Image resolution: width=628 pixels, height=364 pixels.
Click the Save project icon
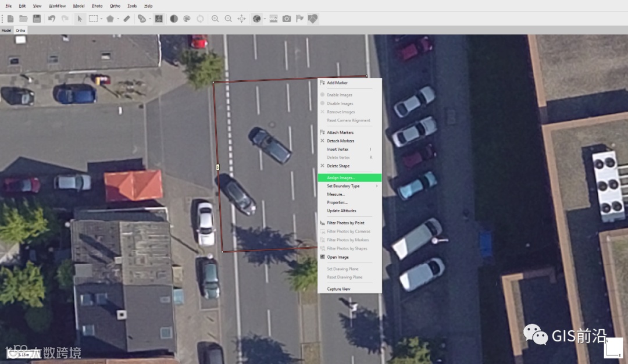point(37,19)
